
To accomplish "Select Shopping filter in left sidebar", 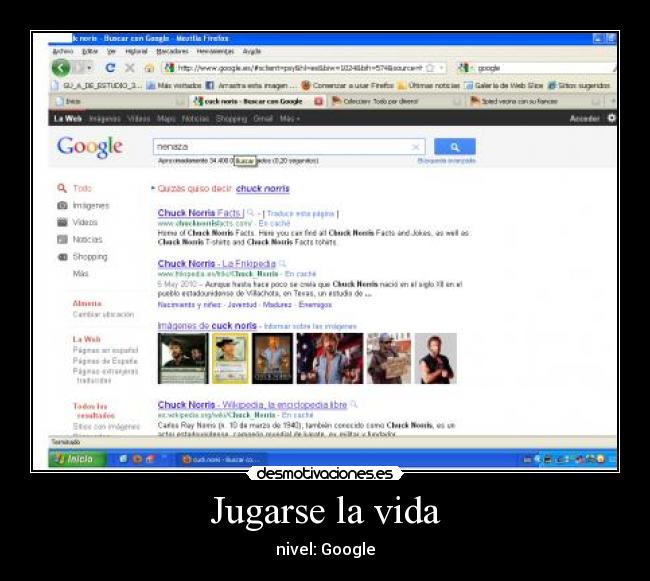I will [x=82, y=257].
